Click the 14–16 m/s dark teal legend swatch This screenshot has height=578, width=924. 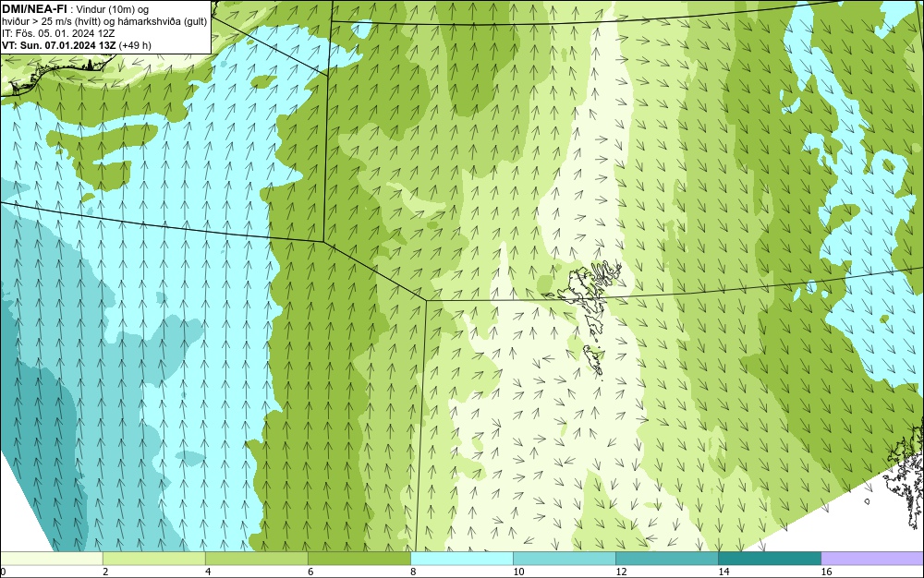pyautogui.click(x=769, y=558)
